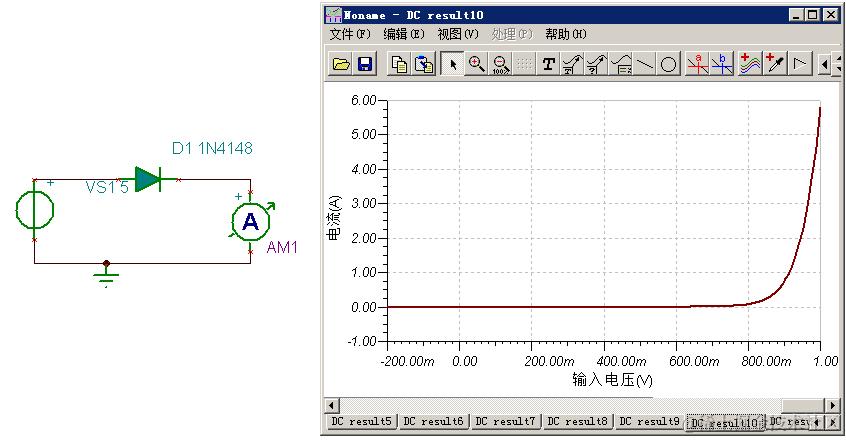Viewport: 846px width, 440px height.
Task: Click the eyedropper with plus icon
Action: [775, 64]
